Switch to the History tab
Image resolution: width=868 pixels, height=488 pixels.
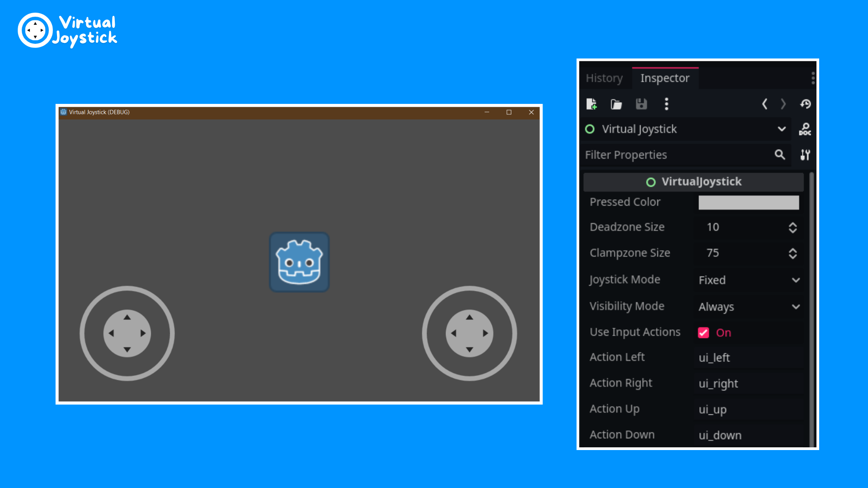coord(604,78)
